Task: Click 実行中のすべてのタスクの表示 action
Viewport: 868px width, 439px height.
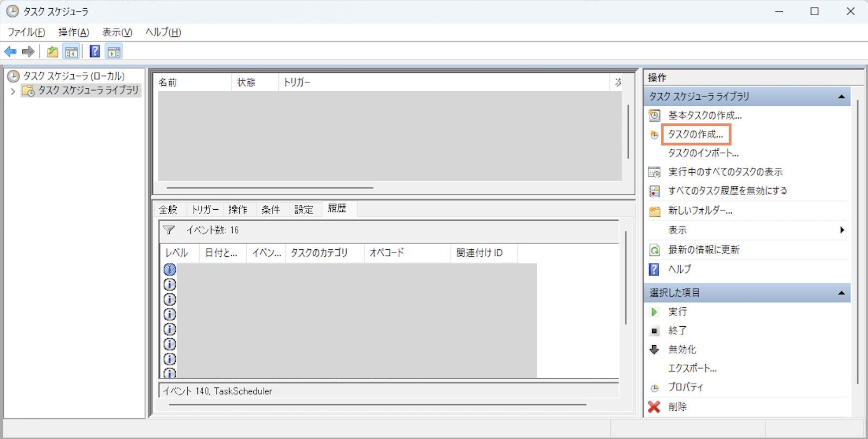Action: point(725,172)
